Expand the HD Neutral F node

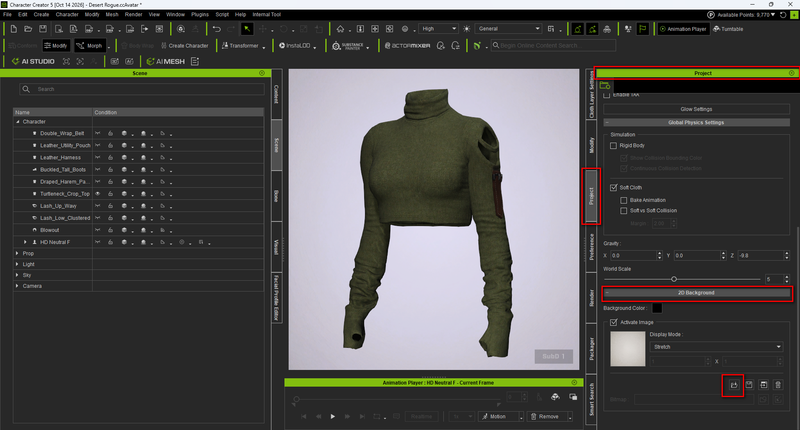click(25, 242)
